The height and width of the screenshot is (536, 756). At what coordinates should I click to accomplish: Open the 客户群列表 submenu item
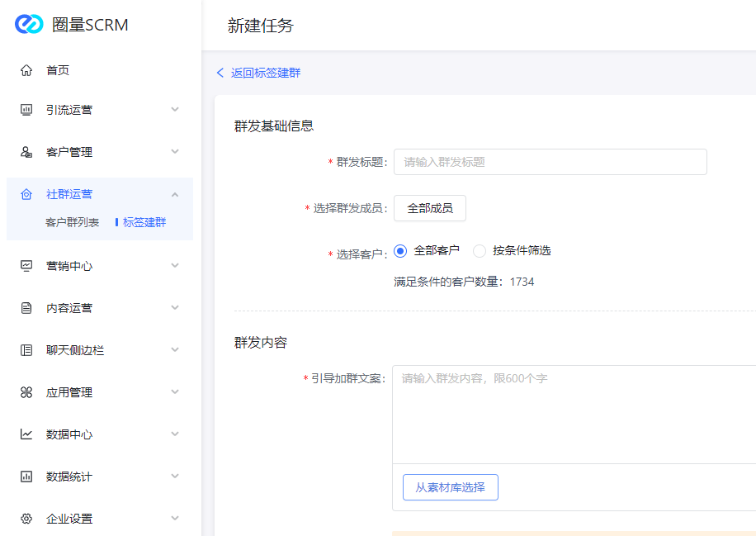coord(72,222)
